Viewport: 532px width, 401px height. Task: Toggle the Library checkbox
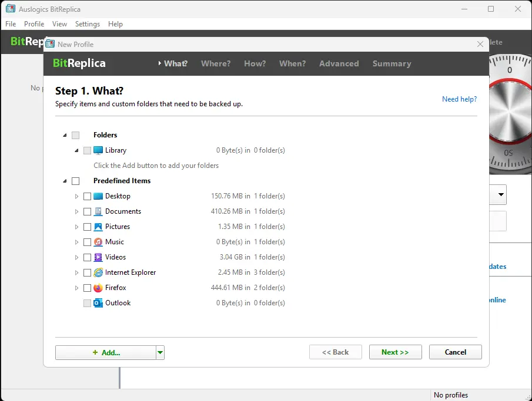[x=87, y=150]
